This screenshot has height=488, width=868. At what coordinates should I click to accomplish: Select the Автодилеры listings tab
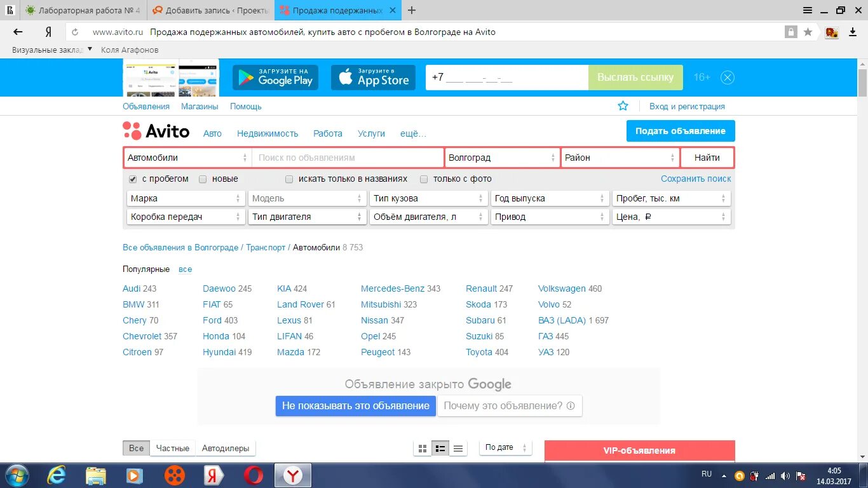[x=226, y=448]
